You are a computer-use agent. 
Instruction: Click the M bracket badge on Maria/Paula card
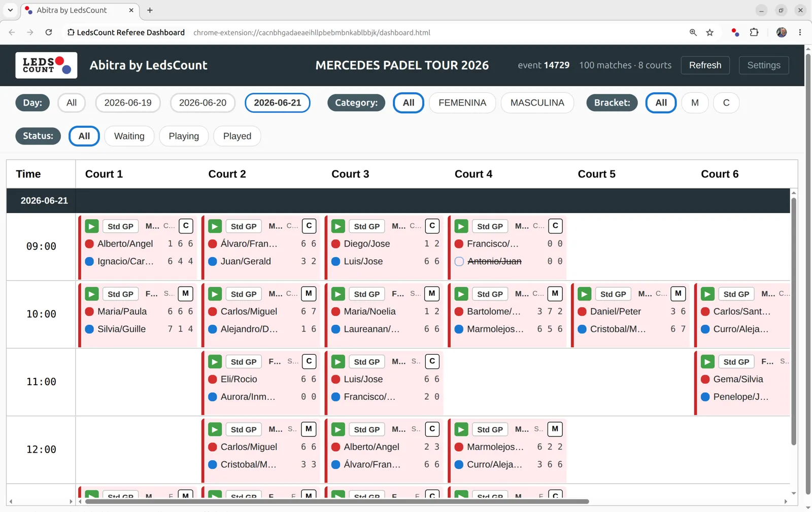pyautogui.click(x=186, y=293)
